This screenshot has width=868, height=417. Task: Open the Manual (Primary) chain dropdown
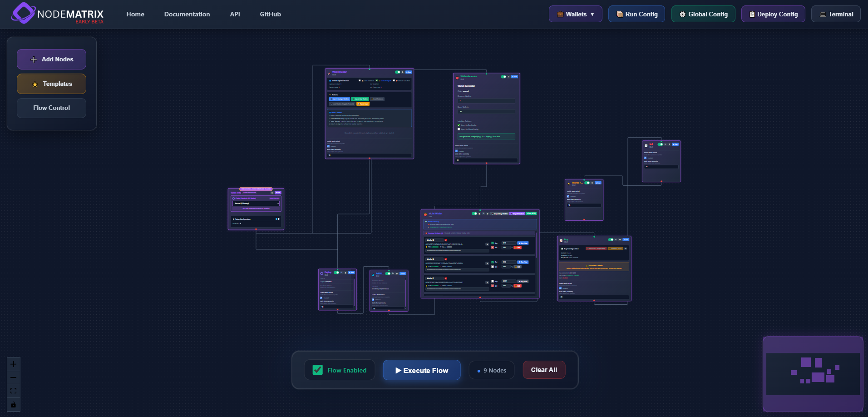click(256, 204)
